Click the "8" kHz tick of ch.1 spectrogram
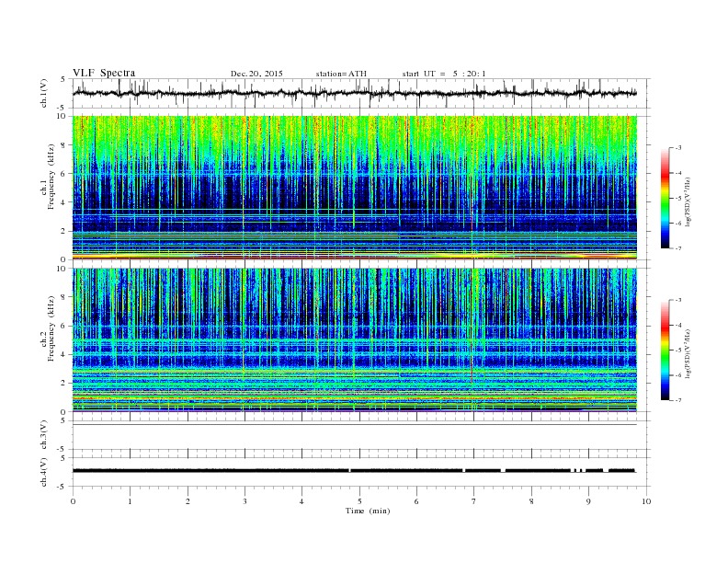The height and width of the screenshot is (563, 728). click(63, 145)
